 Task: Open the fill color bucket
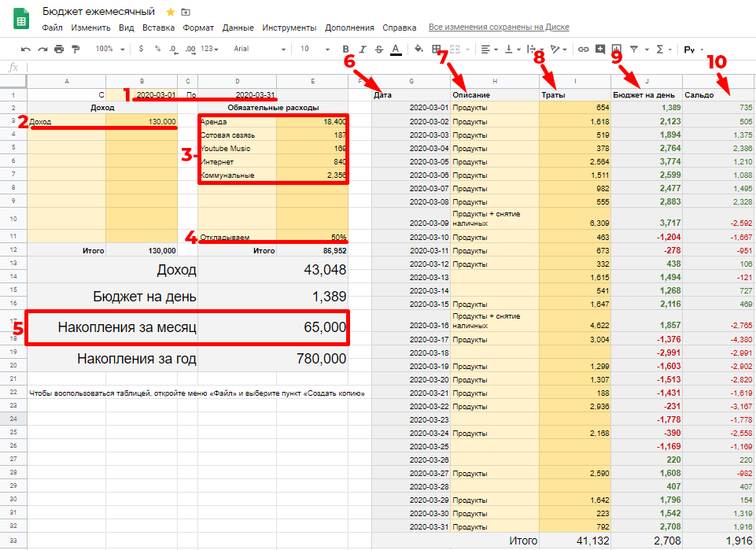(419, 49)
